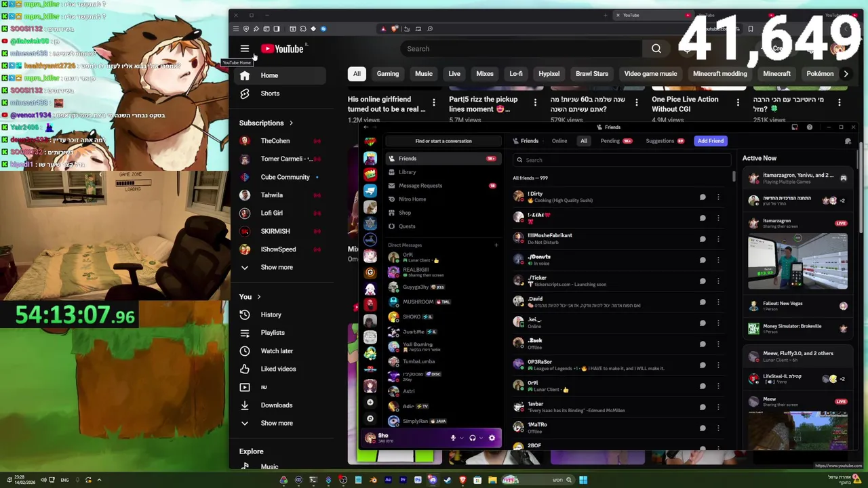Mute the microphone in Discord
This screenshot has width=868, height=488.
coord(453,438)
